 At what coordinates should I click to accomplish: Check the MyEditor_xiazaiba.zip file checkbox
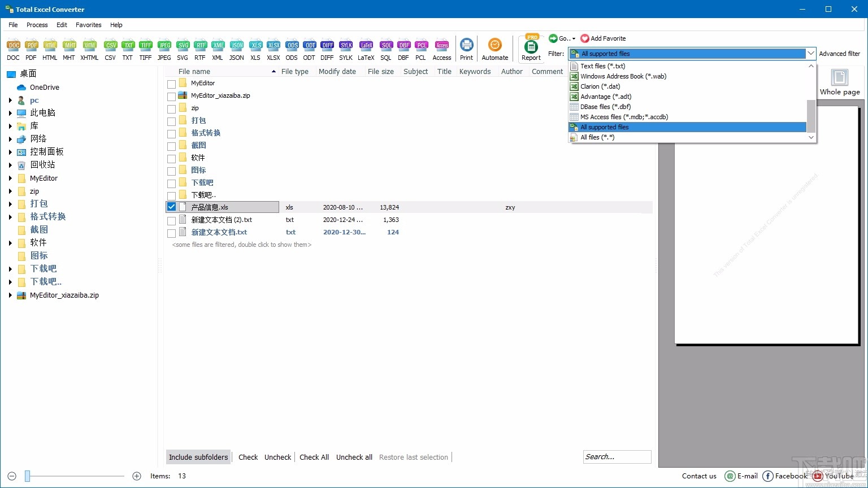[x=171, y=96]
